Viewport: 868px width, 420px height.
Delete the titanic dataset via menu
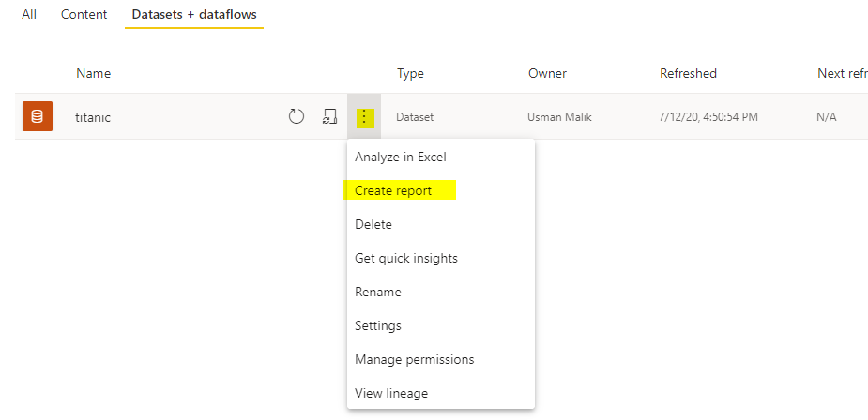(x=373, y=224)
